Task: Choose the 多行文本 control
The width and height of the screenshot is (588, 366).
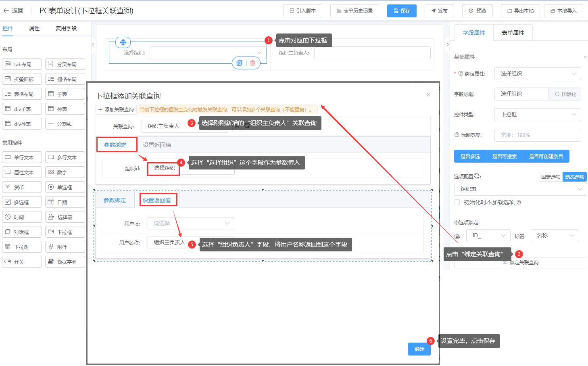Action: [x=65, y=157]
